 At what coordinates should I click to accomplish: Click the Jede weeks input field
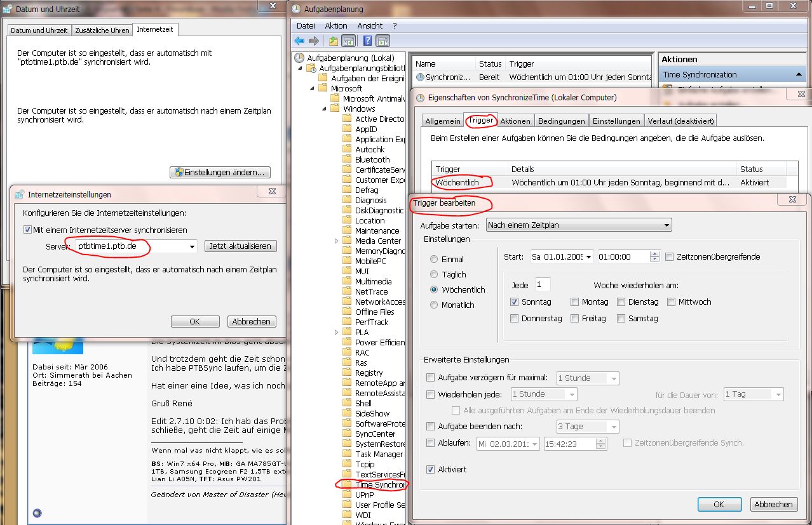(x=542, y=284)
